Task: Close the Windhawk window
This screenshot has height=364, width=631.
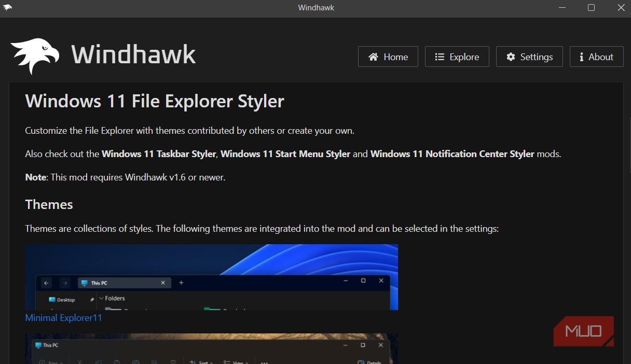Action: pos(621,8)
